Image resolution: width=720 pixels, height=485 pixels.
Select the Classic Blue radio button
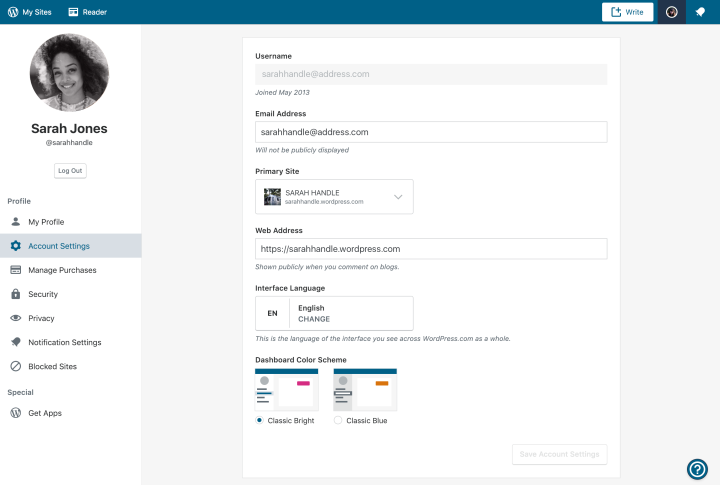click(x=338, y=421)
